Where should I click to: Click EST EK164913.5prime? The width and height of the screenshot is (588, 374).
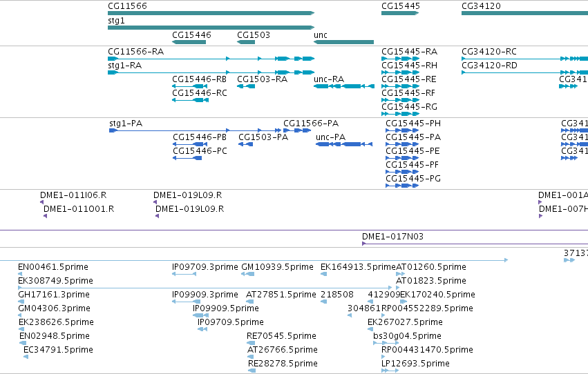tap(358, 267)
